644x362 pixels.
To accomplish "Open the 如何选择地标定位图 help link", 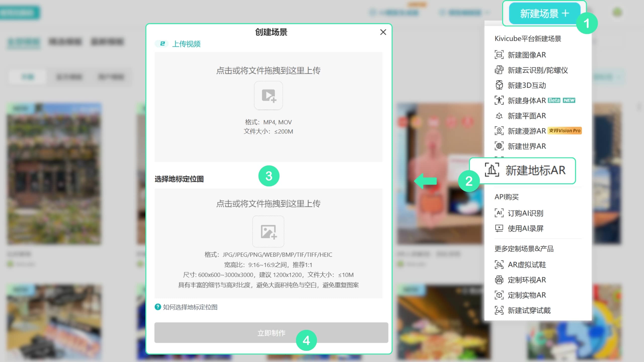I will coord(190,307).
